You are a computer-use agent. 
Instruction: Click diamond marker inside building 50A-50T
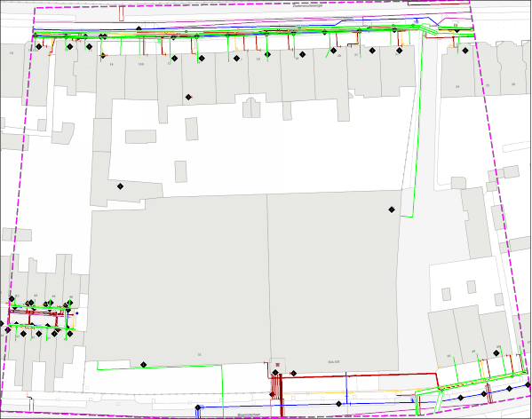pyautogui.click(x=392, y=209)
